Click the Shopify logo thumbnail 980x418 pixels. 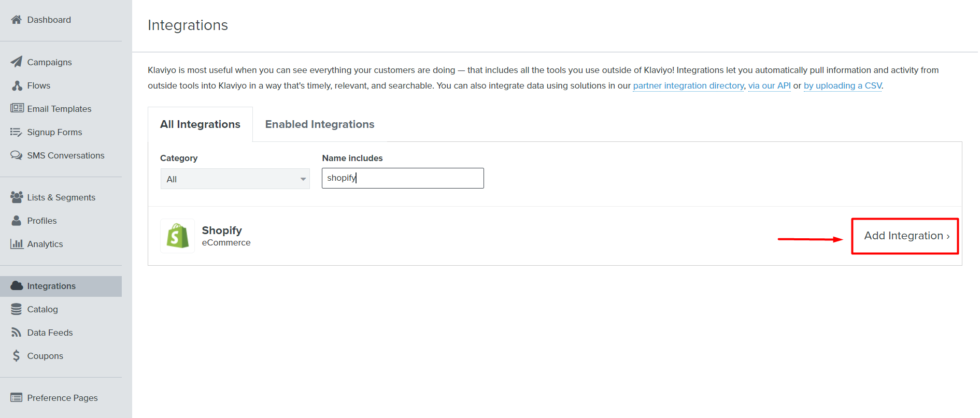177,236
